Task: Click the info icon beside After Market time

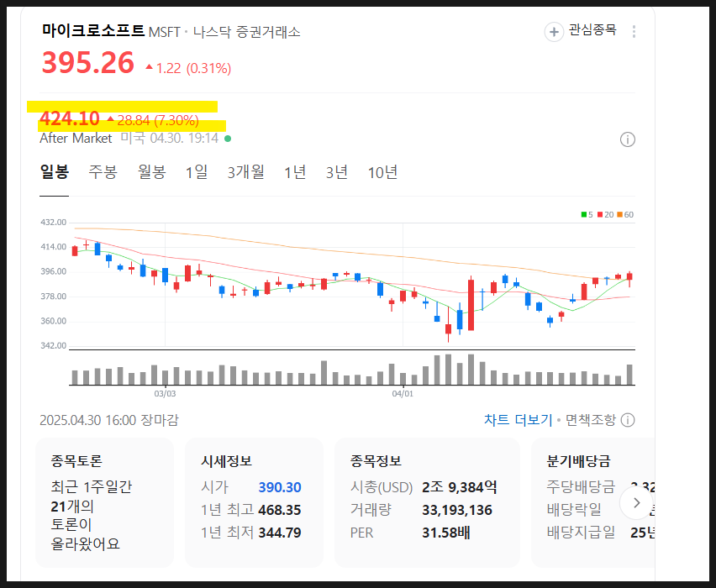Action: [628, 139]
